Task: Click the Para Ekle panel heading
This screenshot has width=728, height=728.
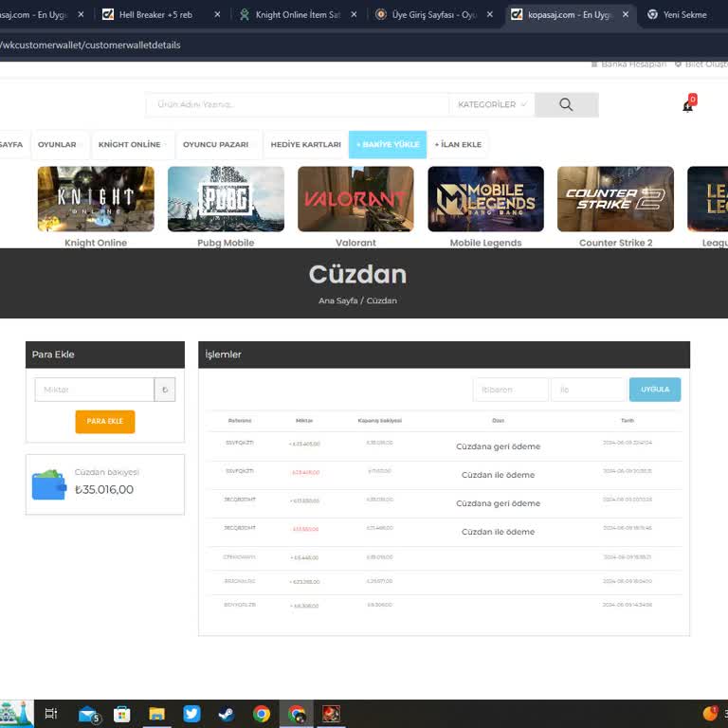Action: (53, 355)
